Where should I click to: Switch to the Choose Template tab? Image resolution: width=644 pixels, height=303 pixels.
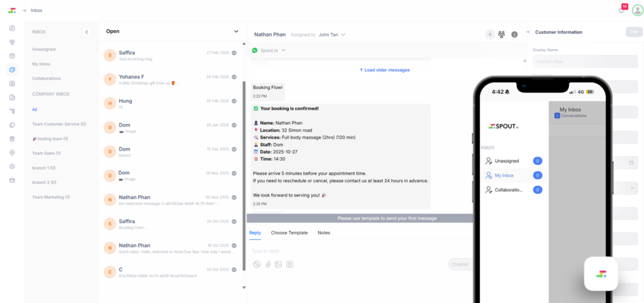(x=289, y=233)
